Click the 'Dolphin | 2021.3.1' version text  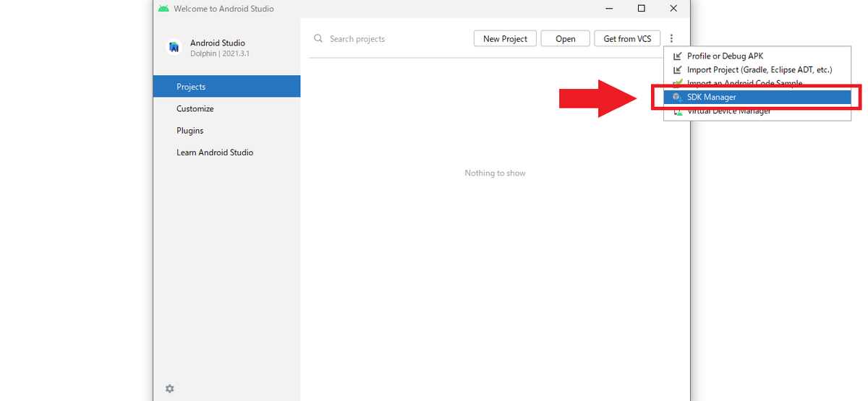pos(220,53)
